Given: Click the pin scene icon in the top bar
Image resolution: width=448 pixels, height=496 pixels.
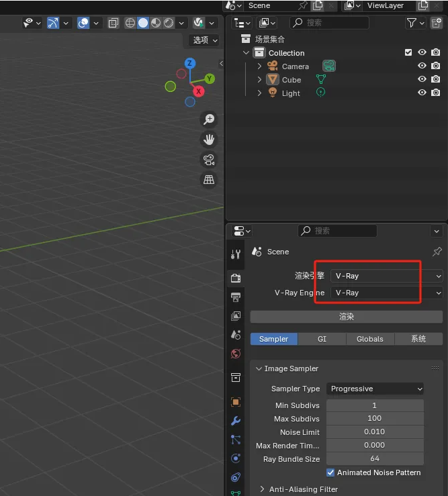Looking at the screenshot, I should 303,5.
